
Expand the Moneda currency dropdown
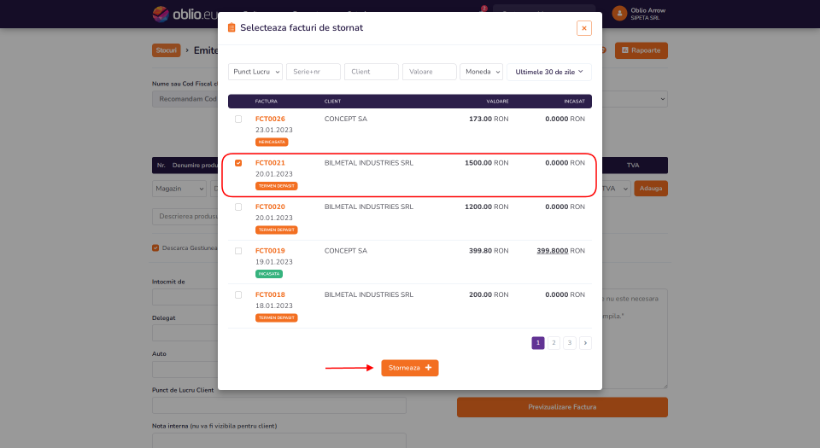481,72
